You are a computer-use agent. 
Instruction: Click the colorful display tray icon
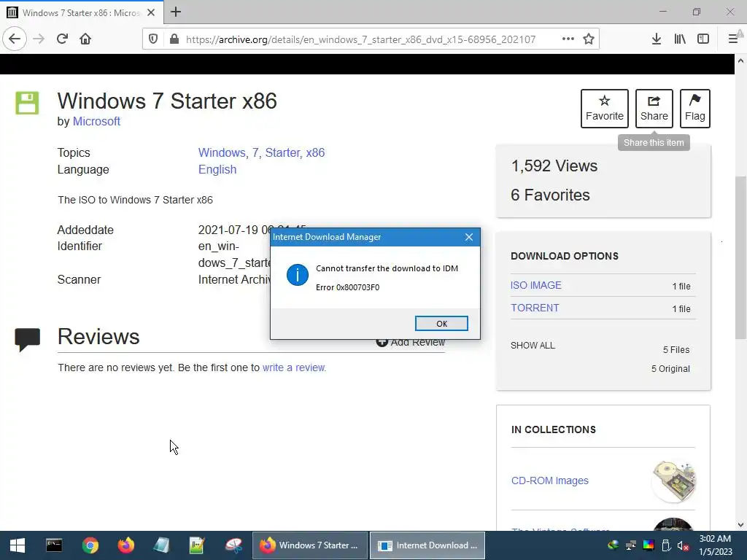tap(649, 545)
